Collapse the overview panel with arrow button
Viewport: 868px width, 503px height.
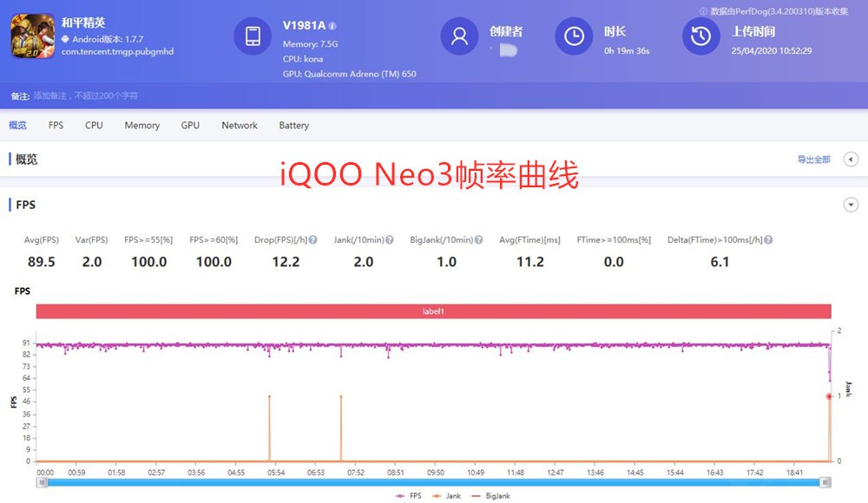(851, 160)
